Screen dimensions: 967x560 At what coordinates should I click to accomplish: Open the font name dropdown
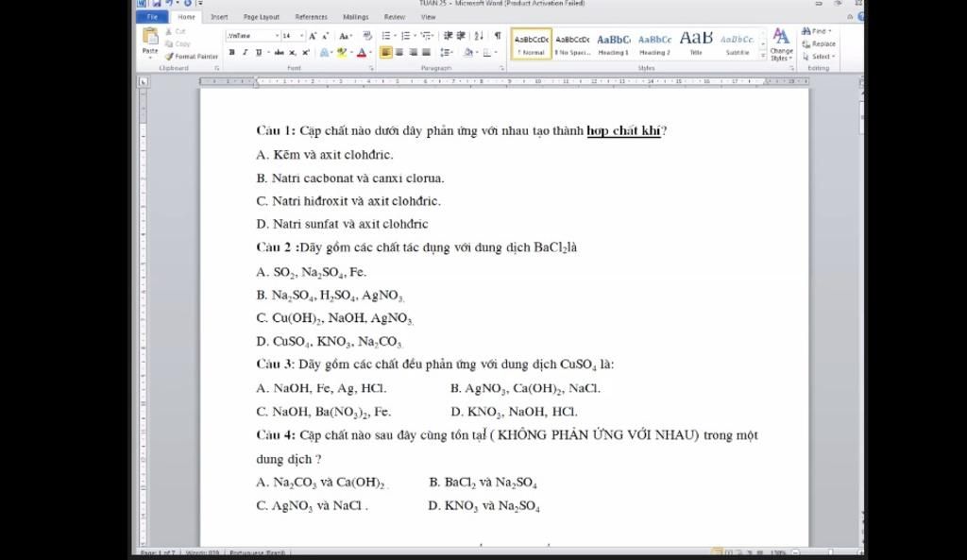tap(277, 36)
